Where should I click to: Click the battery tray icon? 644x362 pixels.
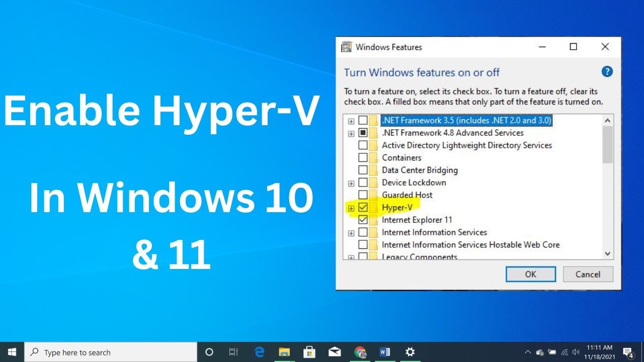click(552, 352)
